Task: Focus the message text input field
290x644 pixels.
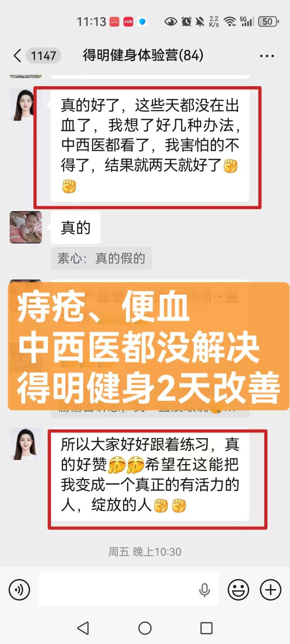Action: [x=129, y=589]
